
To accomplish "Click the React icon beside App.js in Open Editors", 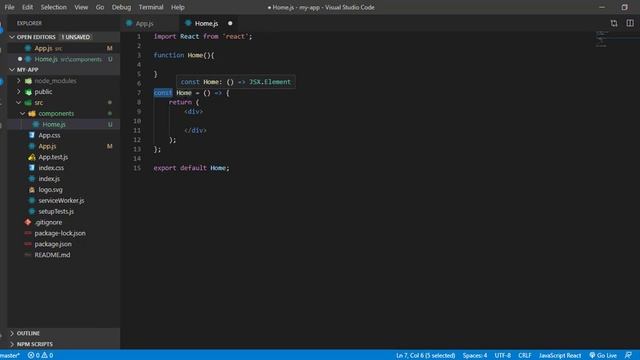I will [28, 48].
